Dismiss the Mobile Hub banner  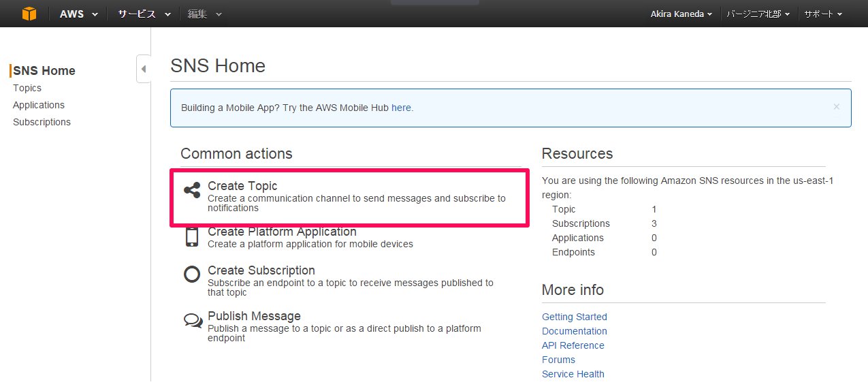pos(837,106)
